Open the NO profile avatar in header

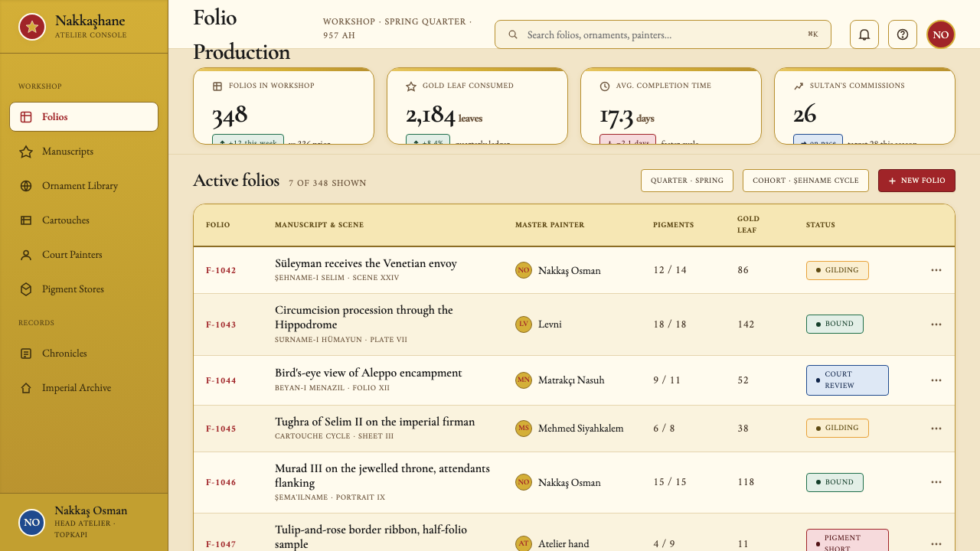point(941,34)
